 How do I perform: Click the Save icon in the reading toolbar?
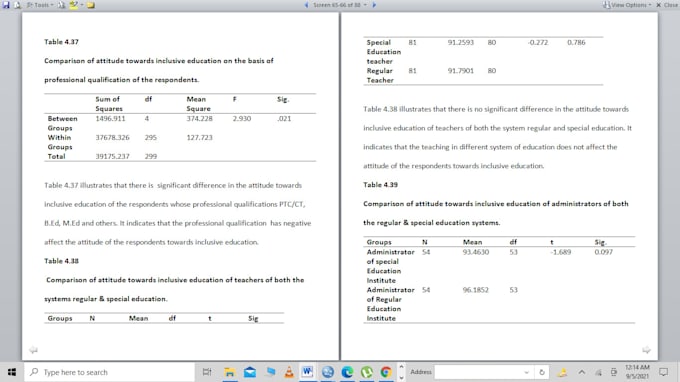pos(6,5)
